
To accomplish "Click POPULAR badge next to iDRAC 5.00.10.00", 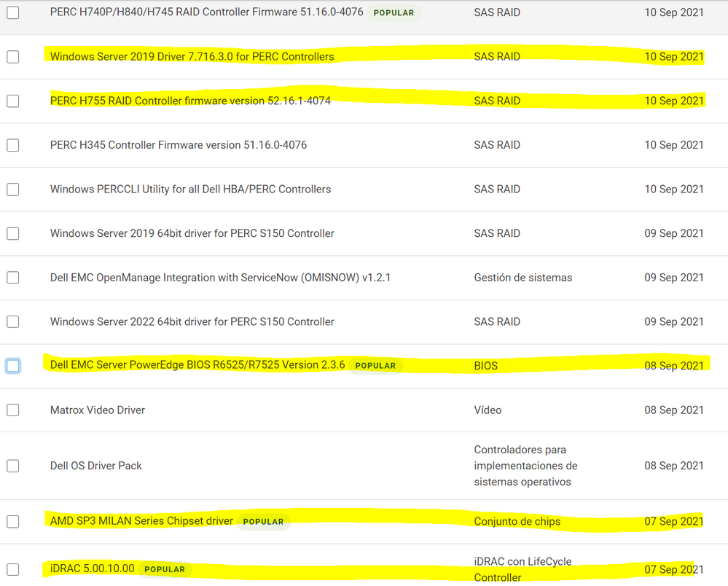I will point(165,569).
